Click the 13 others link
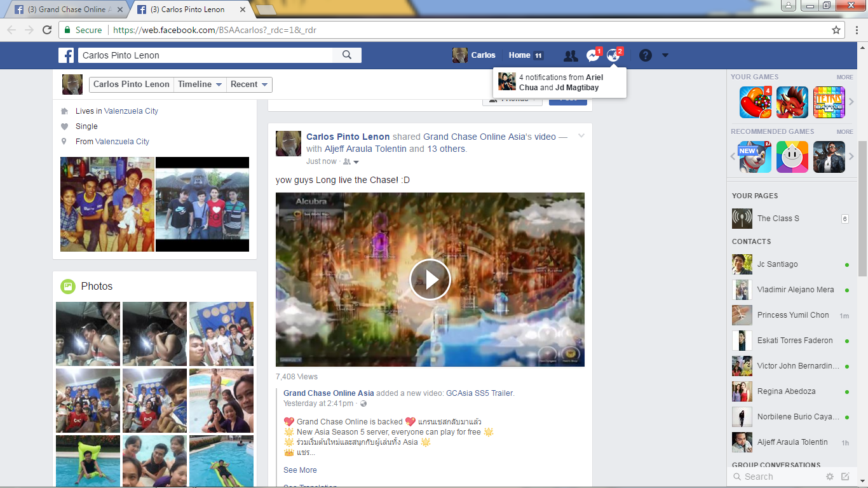 [x=446, y=149]
